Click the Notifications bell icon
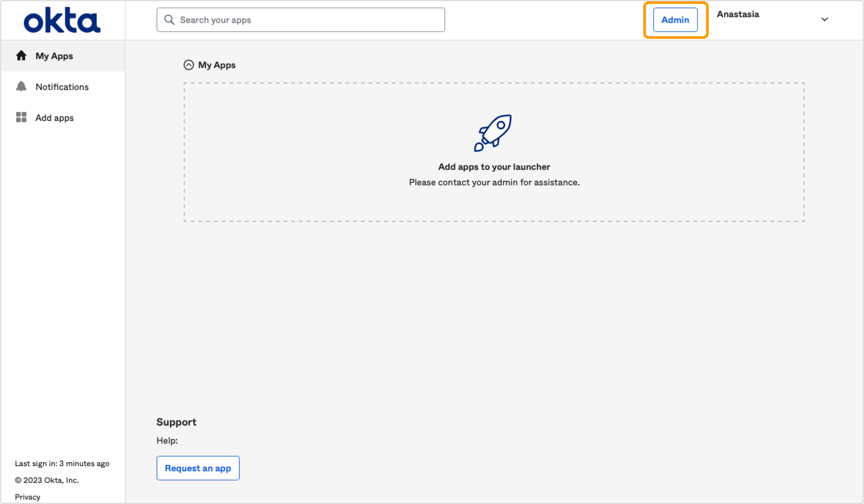The height and width of the screenshot is (504, 864). point(21,87)
